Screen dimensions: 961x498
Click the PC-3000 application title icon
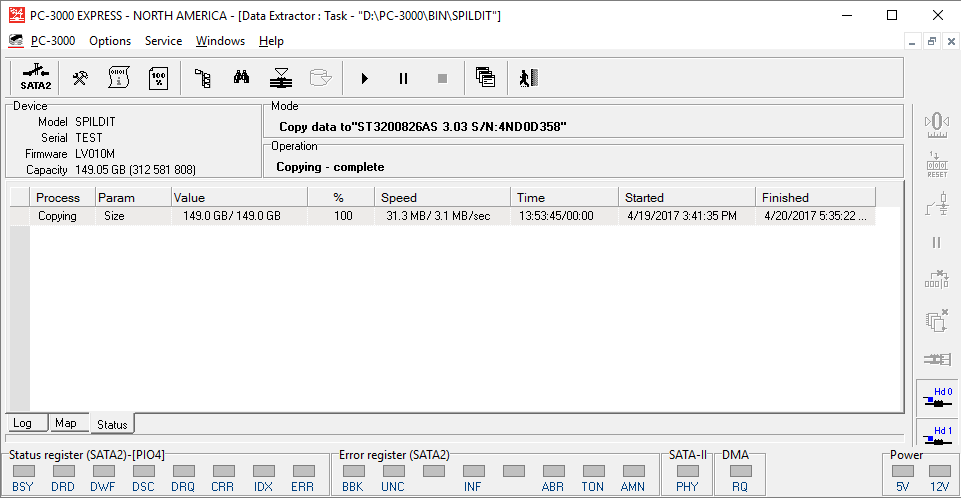17,15
